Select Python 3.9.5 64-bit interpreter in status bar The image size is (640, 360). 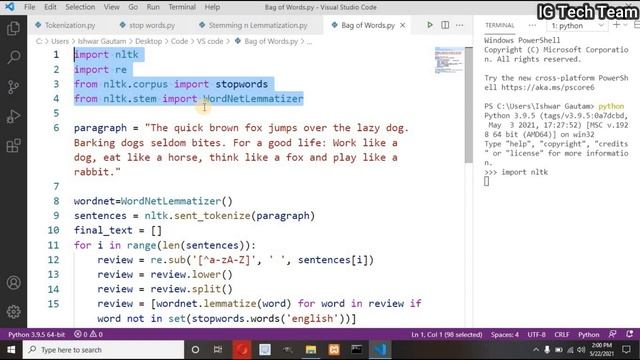click(36, 334)
